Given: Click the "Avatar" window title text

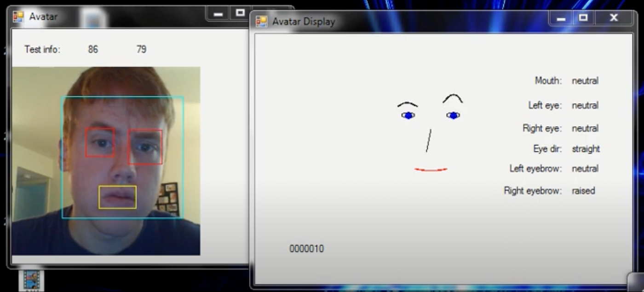Looking at the screenshot, I should [43, 17].
